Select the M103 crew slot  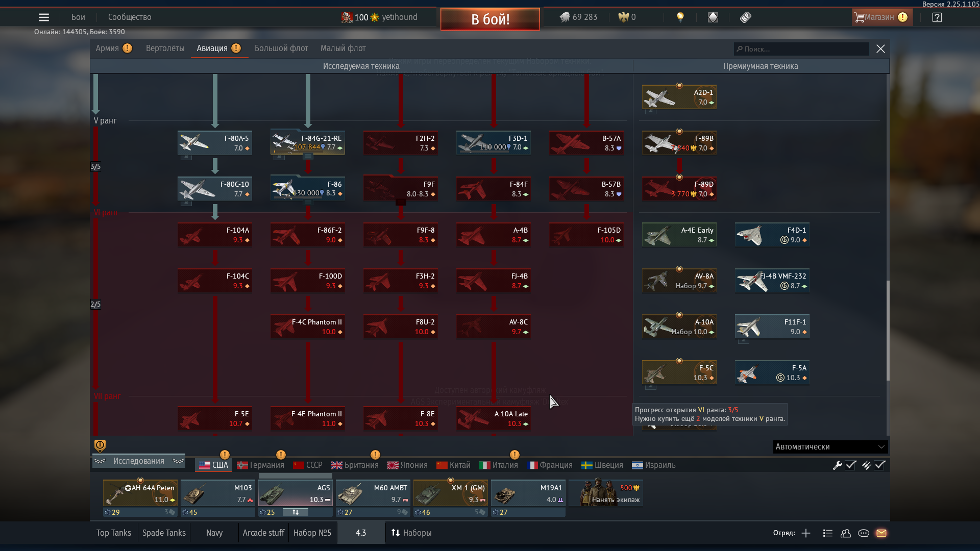[x=218, y=493]
